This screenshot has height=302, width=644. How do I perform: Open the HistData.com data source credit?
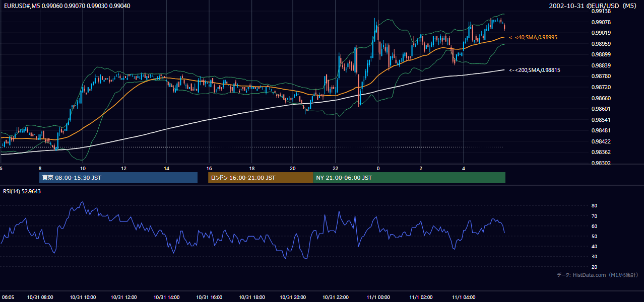click(x=598, y=275)
